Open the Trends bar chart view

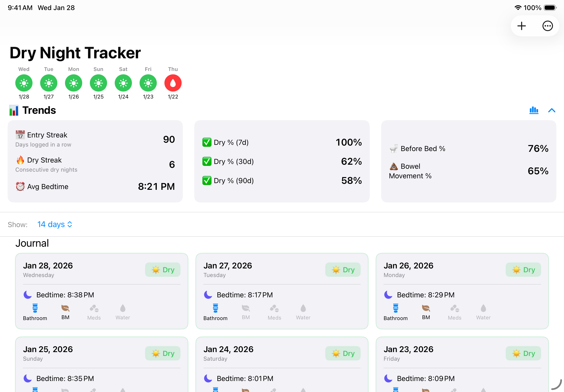pyautogui.click(x=534, y=110)
